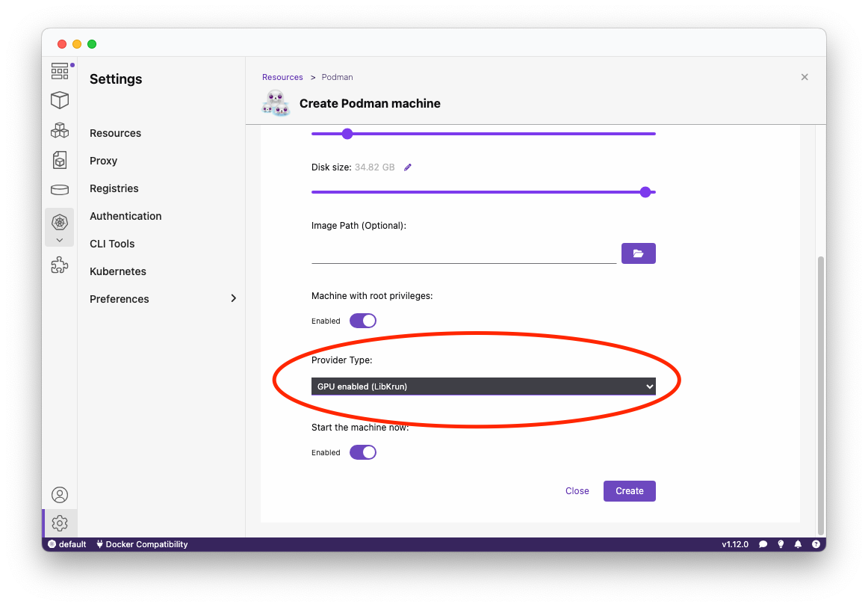The width and height of the screenshot is (868, 607).
Task: Open the Dashboard from the sidebar
Action: pos(60,71)
